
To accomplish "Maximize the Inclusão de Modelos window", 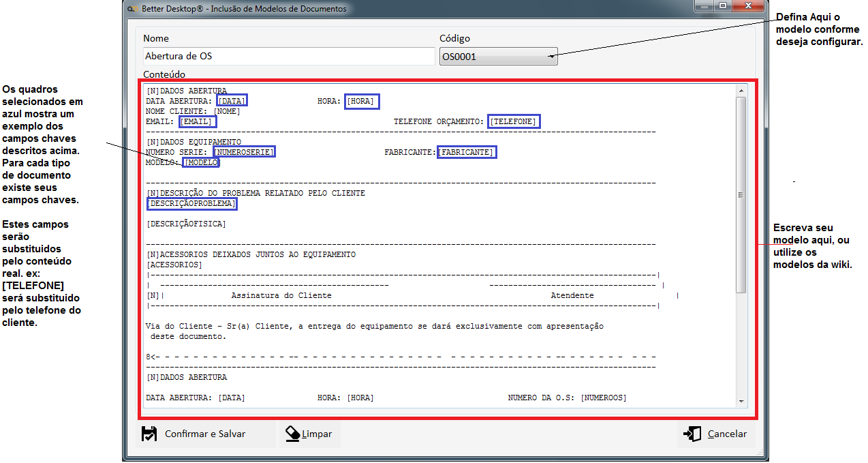I will (722, 6).
